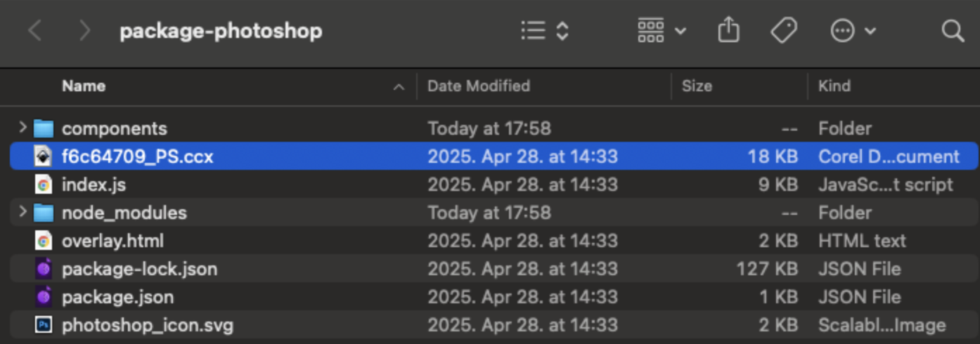Select the f6c64709_PS.ccx file icon
The height and width of the screenshot is (344, 980).
[x=44, y=157]
